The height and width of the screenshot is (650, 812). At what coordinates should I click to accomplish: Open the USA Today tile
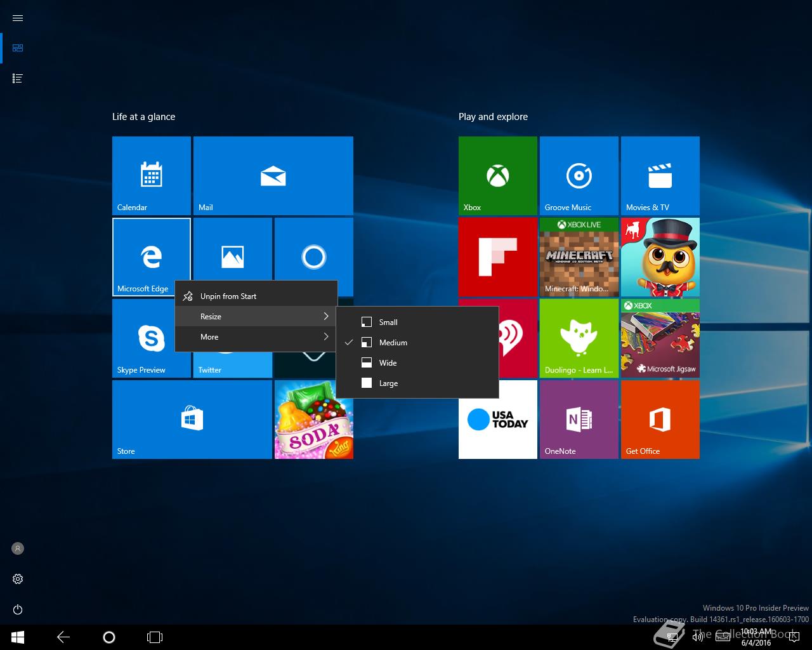tap(498, 420)
